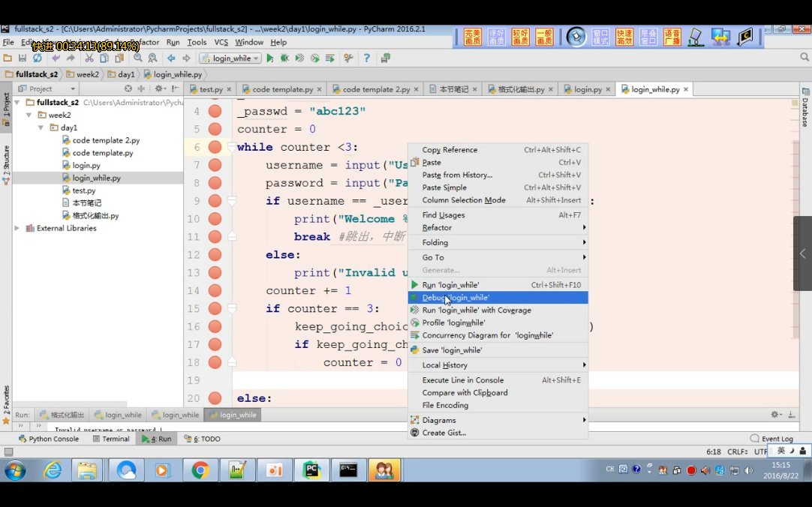This screenshot has height=507, width=812.
Task: Switch to the login.py editor tab
Action: [588, 89]
